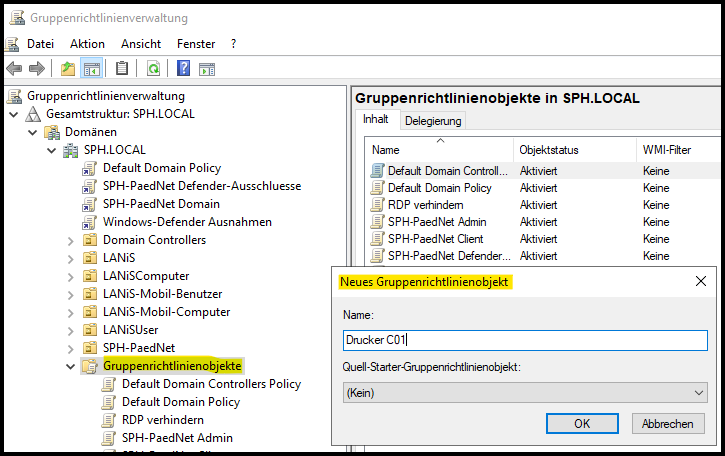
Task: Expand the LANiS-Mobil-Benutzer node
Action: click(x=70, y=295)
